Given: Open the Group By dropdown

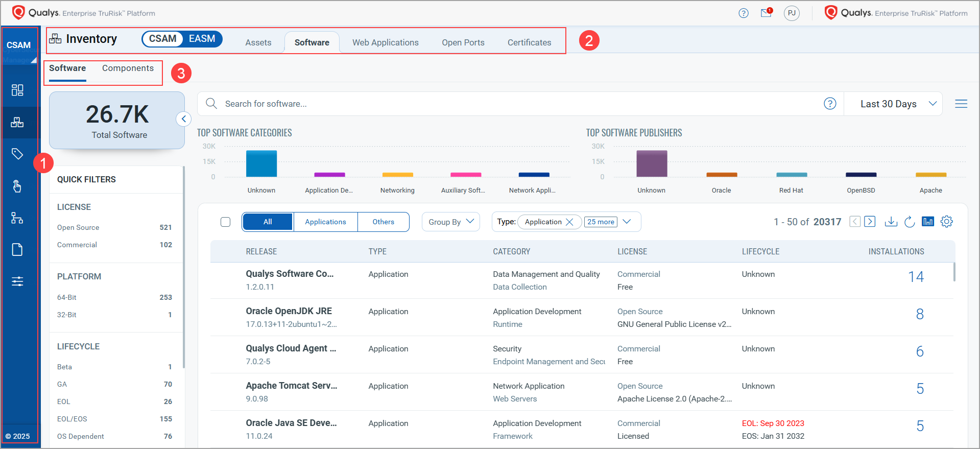Looking at the screenshot, I should tap(451, 222).
